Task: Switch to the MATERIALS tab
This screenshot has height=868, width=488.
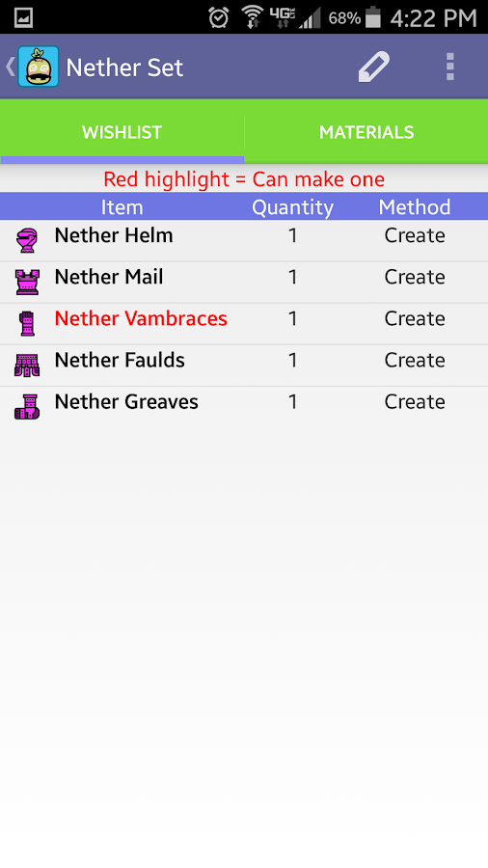Action: tap(366, 132)
